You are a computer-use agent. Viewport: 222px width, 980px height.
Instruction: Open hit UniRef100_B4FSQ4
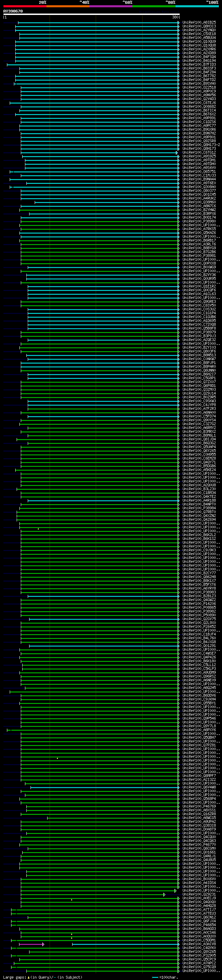[x=199, y=57]
